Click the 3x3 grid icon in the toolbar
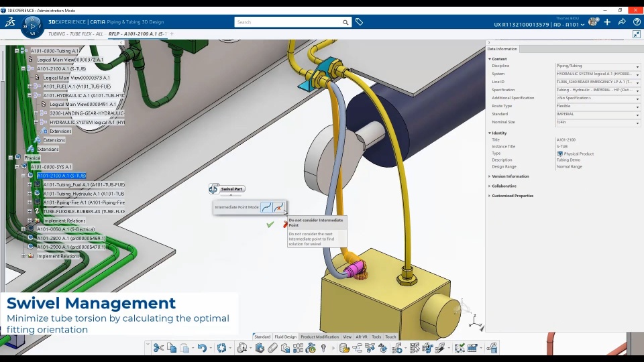This screenshot has width=644, height=362. tap(298, 348)
